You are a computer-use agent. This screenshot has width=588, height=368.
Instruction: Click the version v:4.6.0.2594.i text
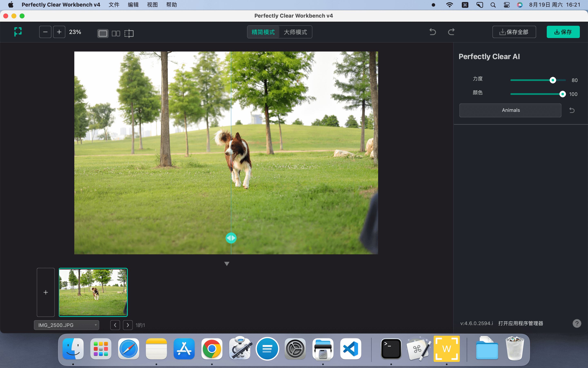(477, 323)
